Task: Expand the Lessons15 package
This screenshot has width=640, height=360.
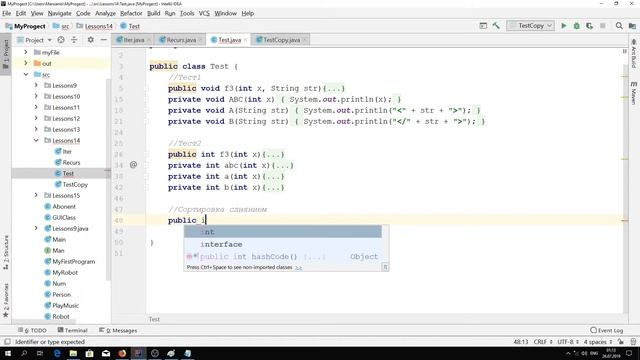Action: [x=36, y=196]
